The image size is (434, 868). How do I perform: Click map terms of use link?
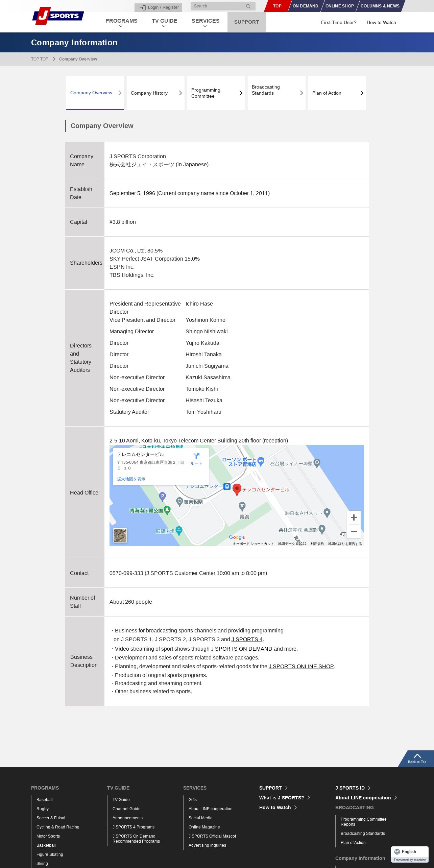click(317, 544)
